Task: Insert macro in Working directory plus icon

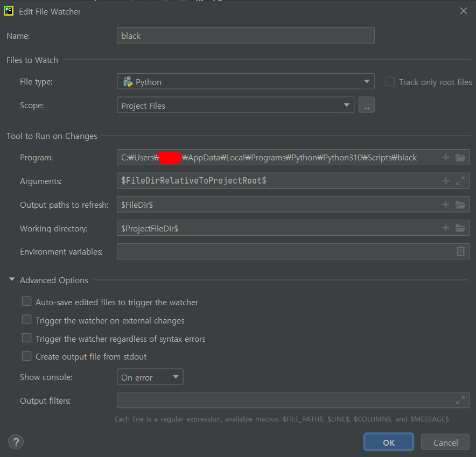Action: [x=446, y=228]
